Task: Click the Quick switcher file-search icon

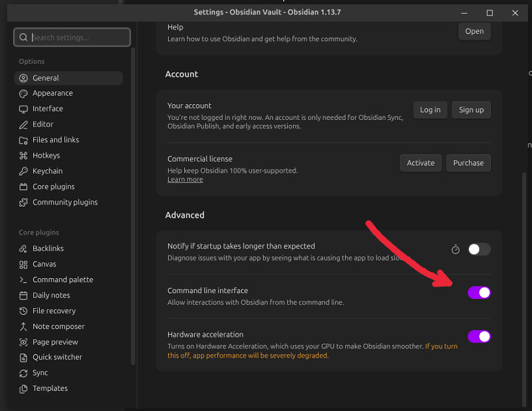Action: (x=23, y=358)
